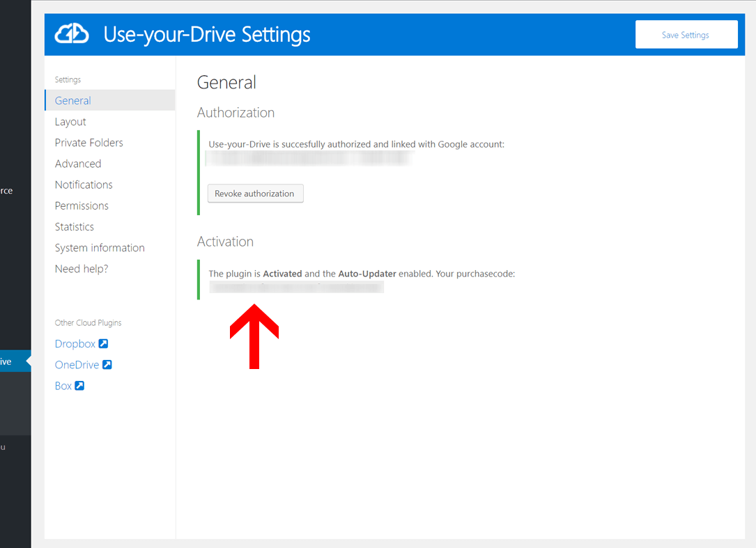Select the General settings tab
Viewport: 756px width, 548px height.
(110, 100)
